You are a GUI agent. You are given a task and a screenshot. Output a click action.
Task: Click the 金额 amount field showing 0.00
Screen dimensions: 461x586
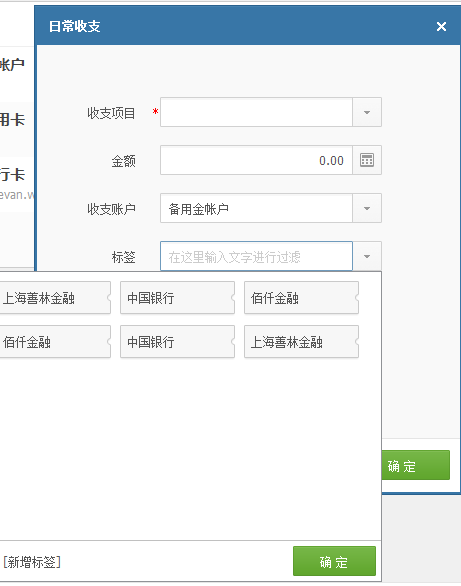256,160
